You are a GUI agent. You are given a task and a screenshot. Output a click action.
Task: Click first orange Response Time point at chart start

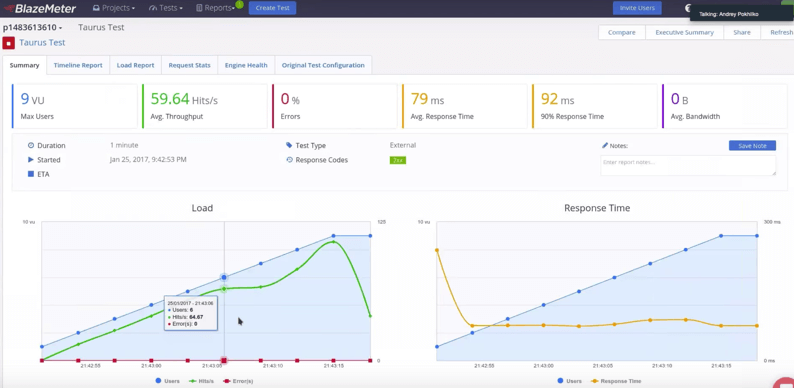(436, 250)
